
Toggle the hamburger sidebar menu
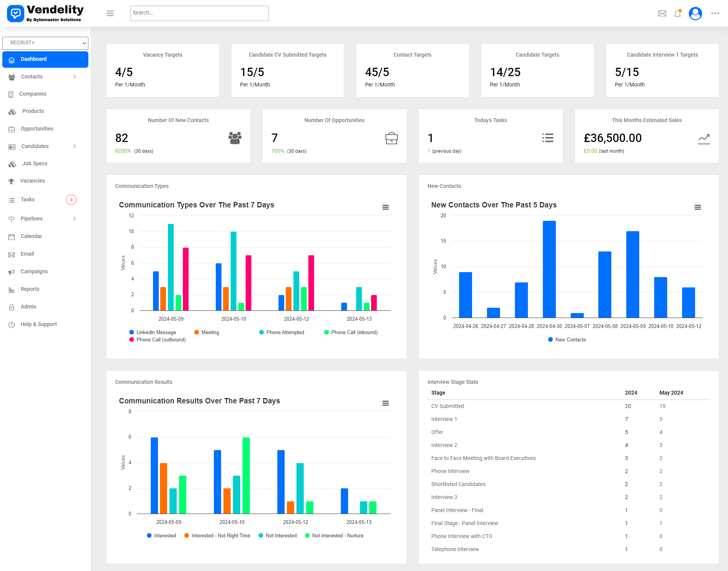coord(110,13)
